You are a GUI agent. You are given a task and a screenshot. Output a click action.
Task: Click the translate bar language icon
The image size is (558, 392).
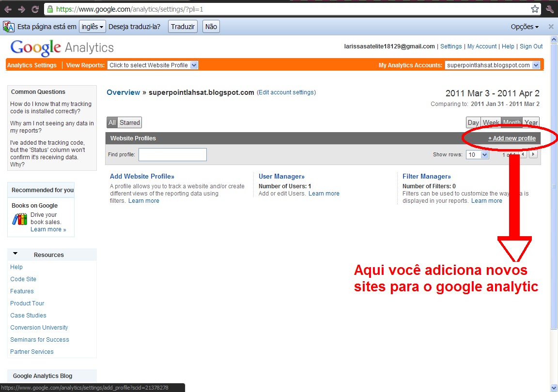[9, 27]
